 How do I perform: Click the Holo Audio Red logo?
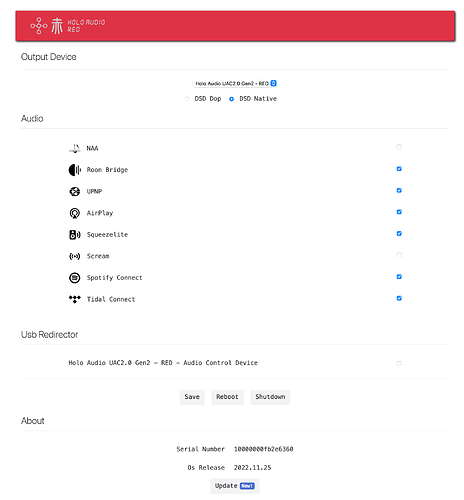[x=68, y=26]
